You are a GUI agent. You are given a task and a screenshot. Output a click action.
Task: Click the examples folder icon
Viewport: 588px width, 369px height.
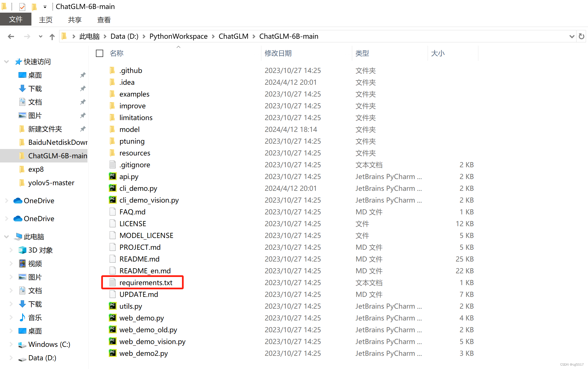click(112, 94)
